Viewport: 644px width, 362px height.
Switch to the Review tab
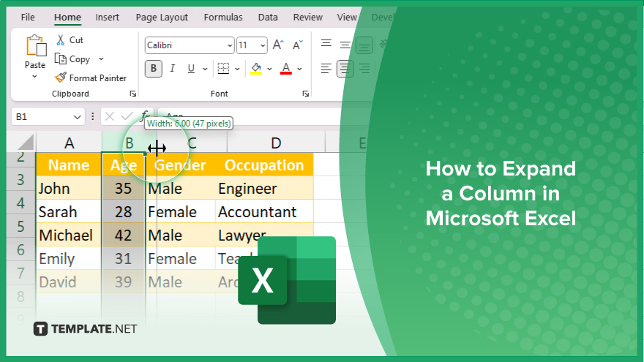point(307,18)
